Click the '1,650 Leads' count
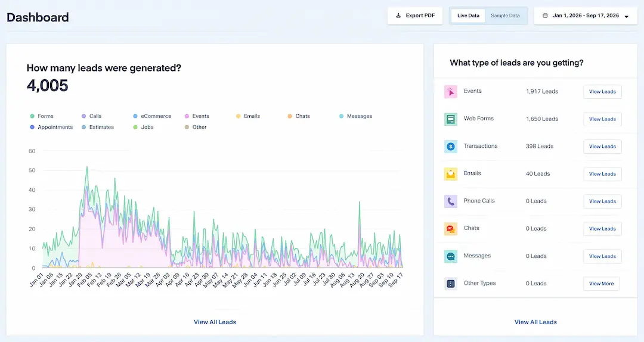 click(541, 119)
